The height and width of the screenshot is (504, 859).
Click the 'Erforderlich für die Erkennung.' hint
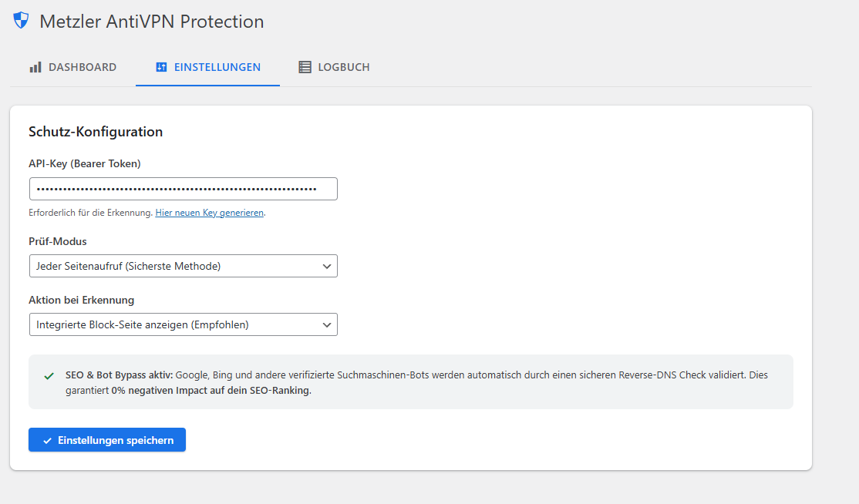[x=90, y=213]
